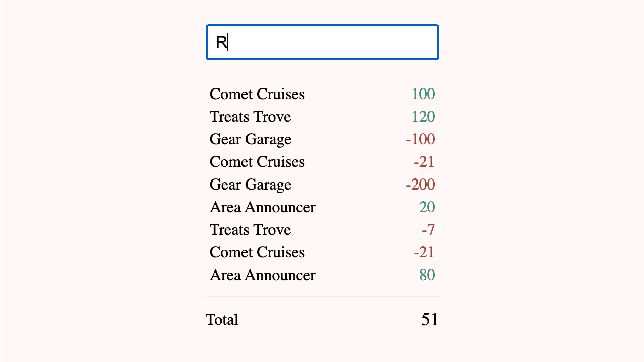Click the green amount 100
644x362 pixels.
[424, 94]
